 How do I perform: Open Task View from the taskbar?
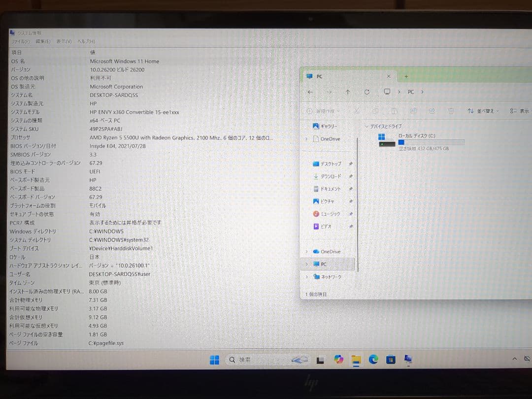point(320,360)
